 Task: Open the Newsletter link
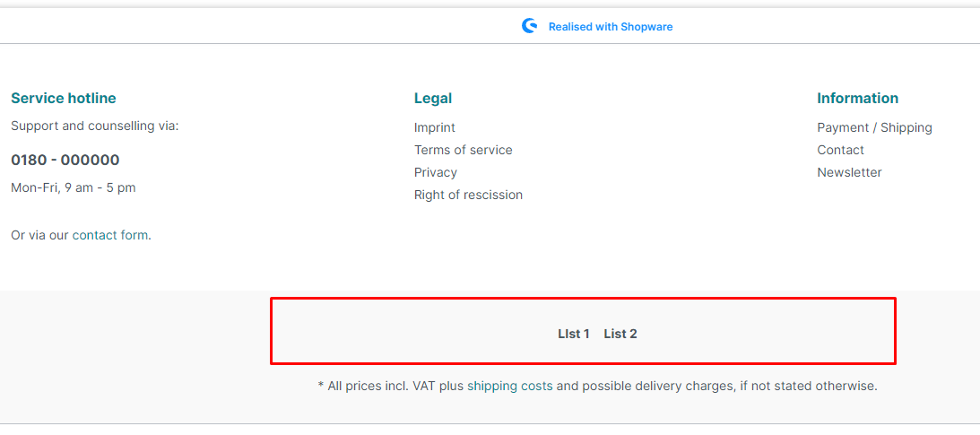tap(849, 172)
